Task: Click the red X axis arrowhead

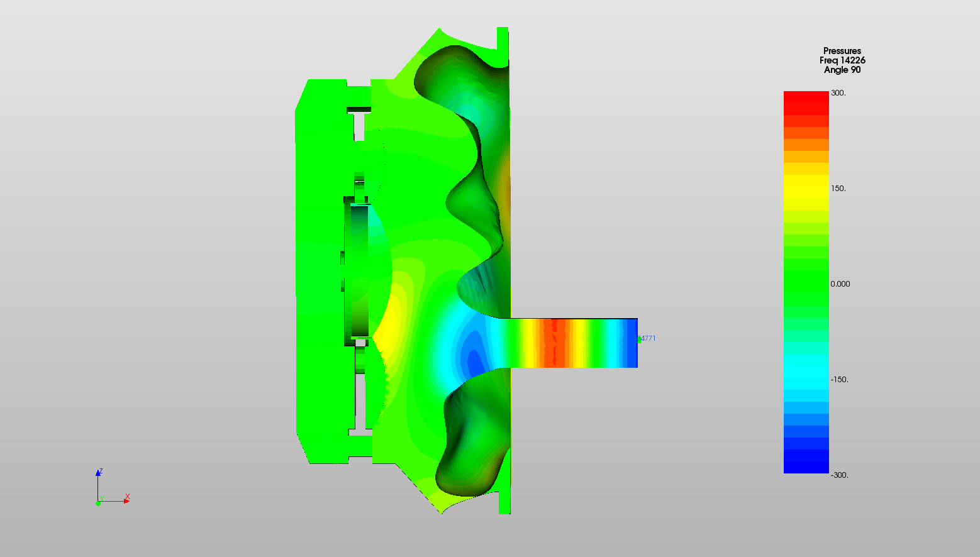Action: pos(126,500)
